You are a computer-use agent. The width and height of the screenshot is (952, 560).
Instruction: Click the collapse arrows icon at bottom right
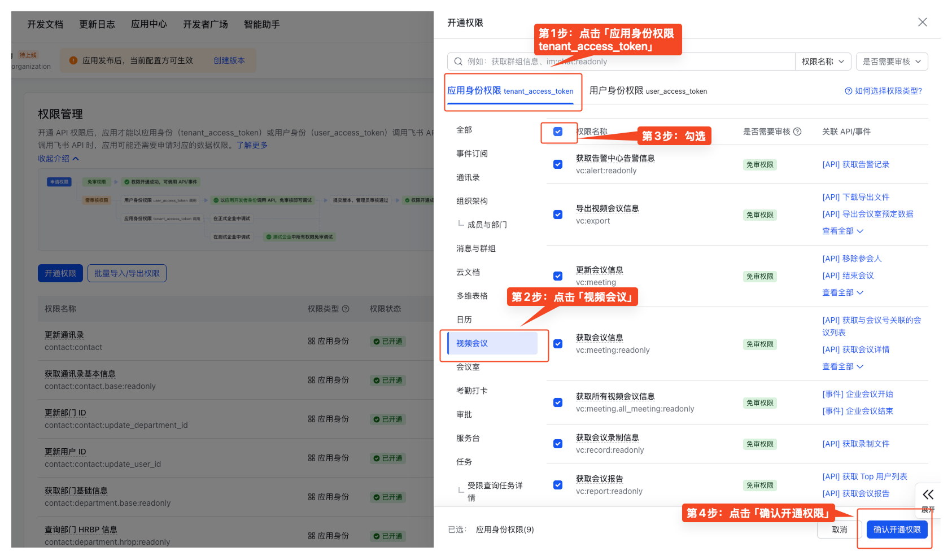(928, 495)
